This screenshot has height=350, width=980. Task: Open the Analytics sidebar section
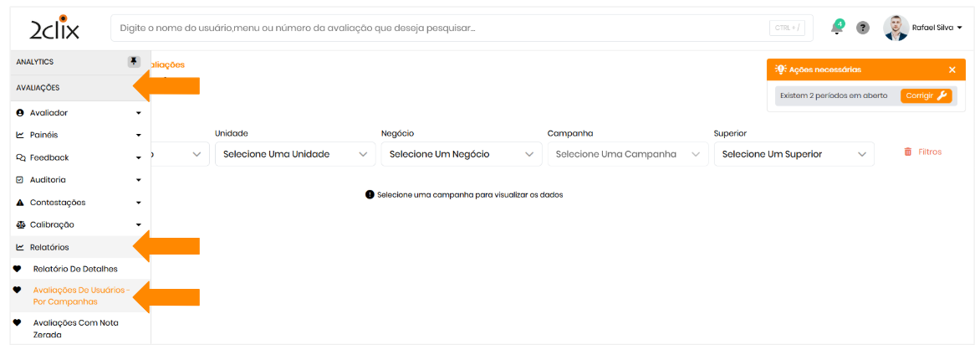35,62
